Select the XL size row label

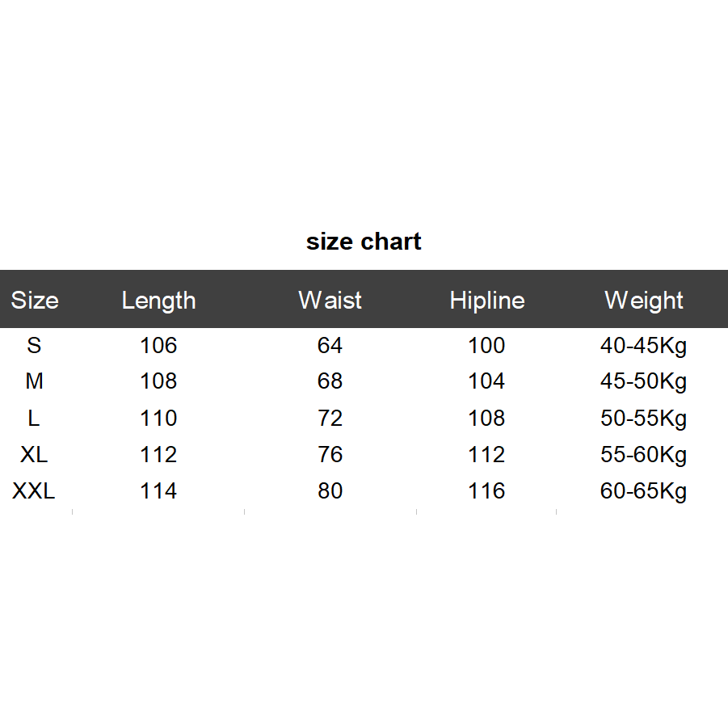coord(34,455)
